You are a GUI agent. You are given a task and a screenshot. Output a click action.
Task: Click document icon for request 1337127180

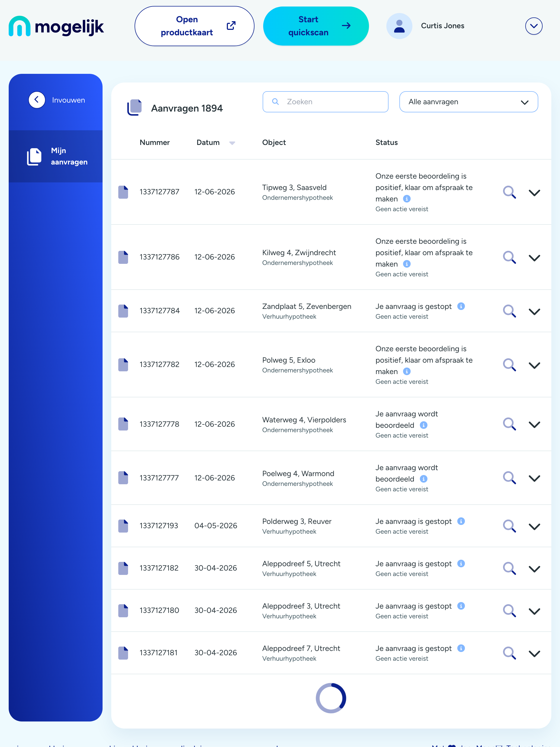[x=123, y=610]
